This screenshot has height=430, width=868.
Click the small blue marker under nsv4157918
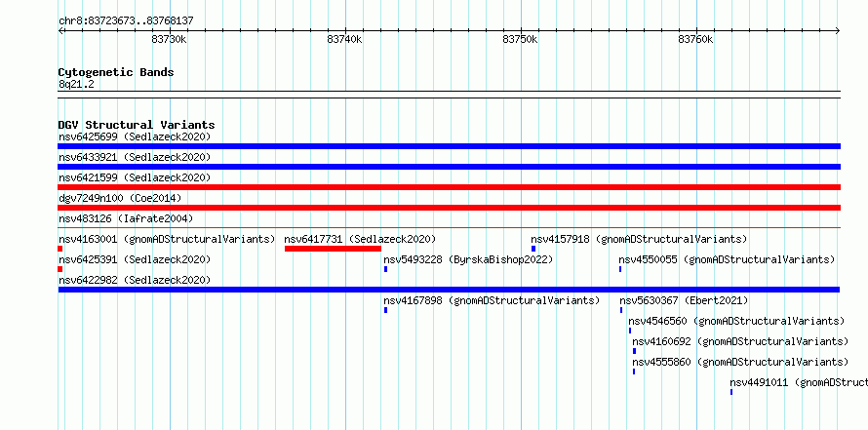pos(533,249)
